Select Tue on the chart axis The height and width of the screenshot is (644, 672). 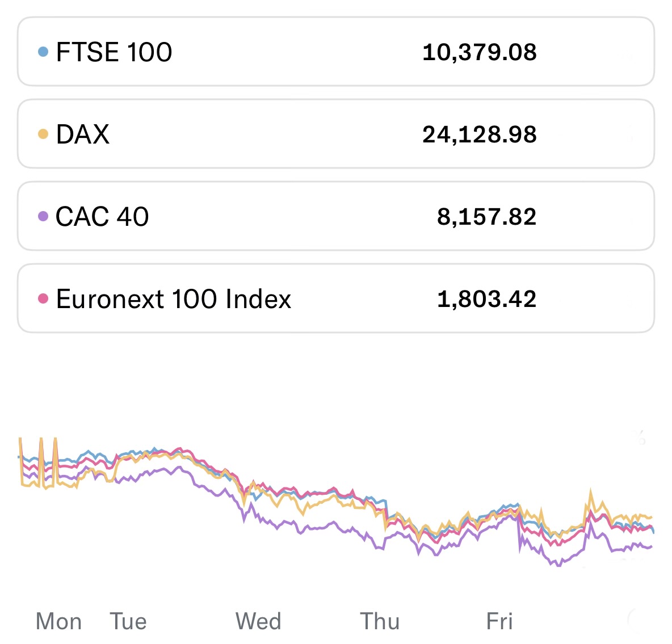tap(128, 622)
